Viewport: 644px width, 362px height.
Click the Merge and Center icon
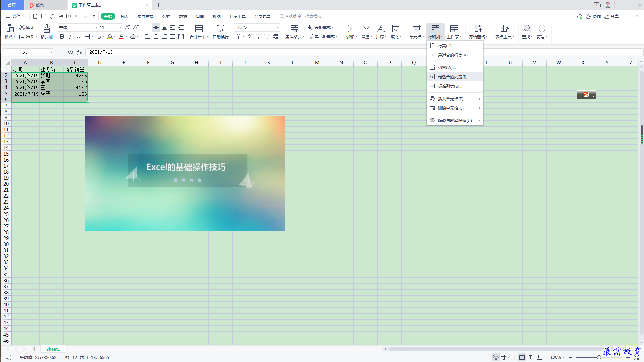click(x=199, y=28)
